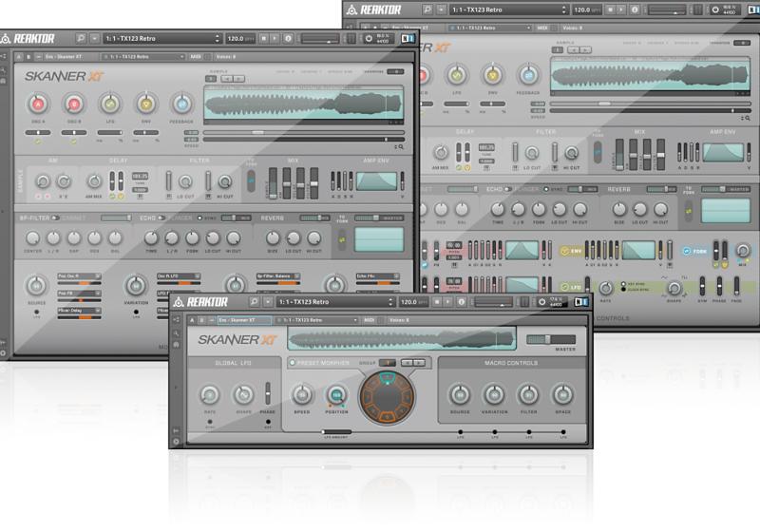Toggle the audio power button in left window
Image resolution: width=760 pixels, height=532 pixels.
pos(369,38)
